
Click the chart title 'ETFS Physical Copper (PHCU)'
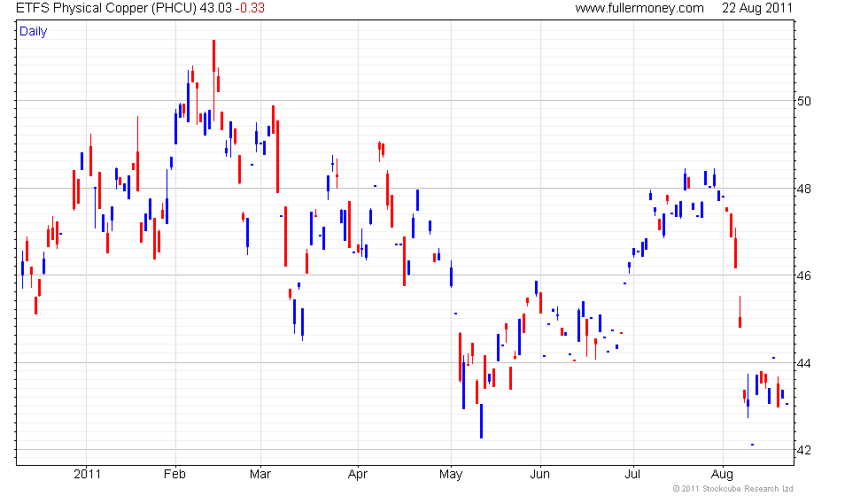106,8
